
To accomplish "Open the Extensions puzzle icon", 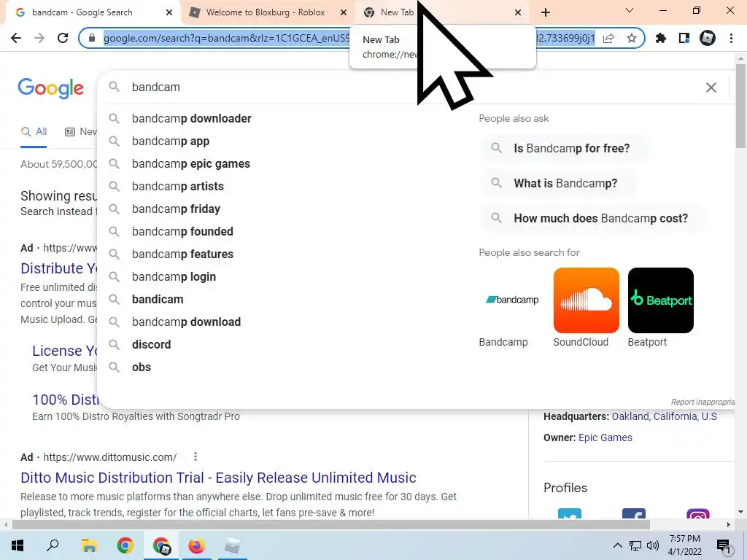I will point(661,38).
